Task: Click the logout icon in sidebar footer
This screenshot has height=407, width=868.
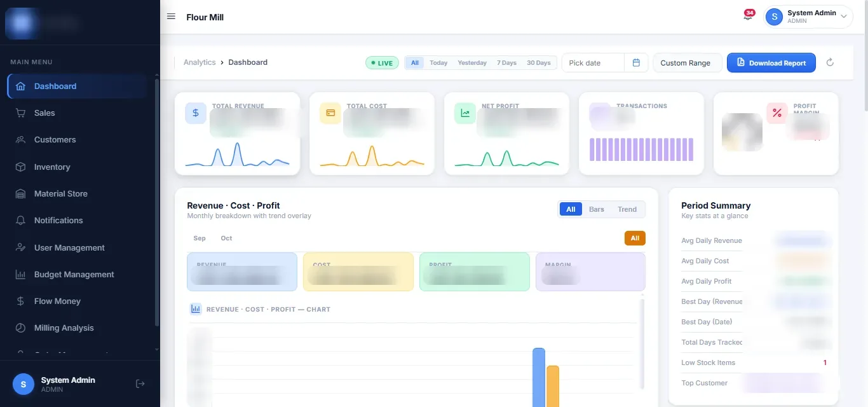Action: (140, 383)
